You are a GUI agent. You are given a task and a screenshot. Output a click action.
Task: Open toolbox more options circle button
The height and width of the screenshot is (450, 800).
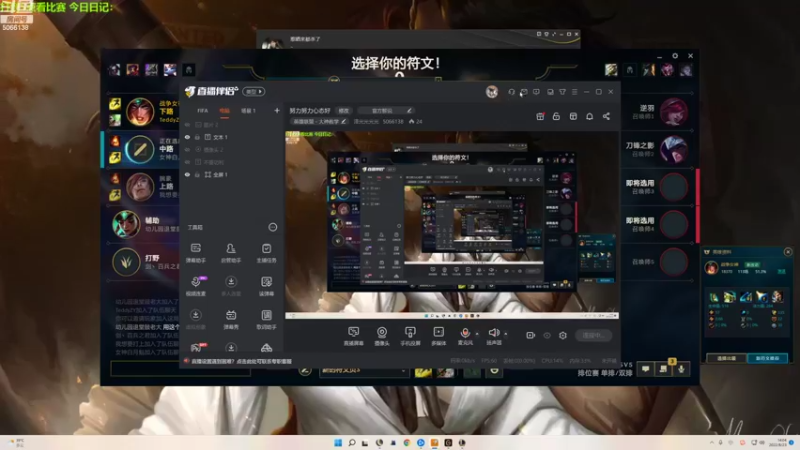(x=272, y=227)
